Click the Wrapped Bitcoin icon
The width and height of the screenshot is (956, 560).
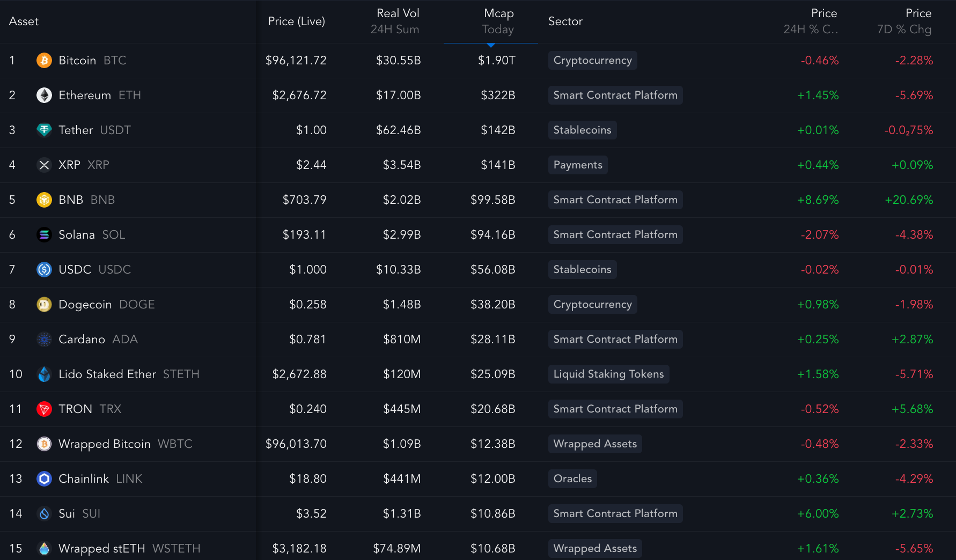click(44, 444)
